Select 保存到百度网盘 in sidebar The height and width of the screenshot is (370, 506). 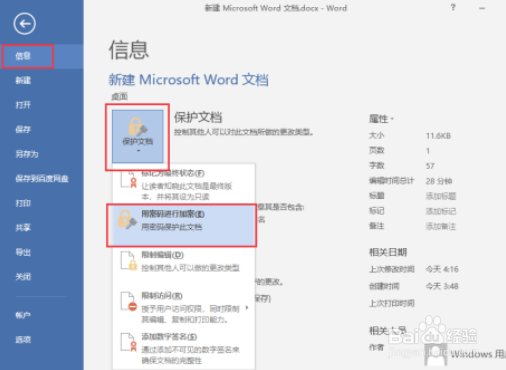(42, 179)
